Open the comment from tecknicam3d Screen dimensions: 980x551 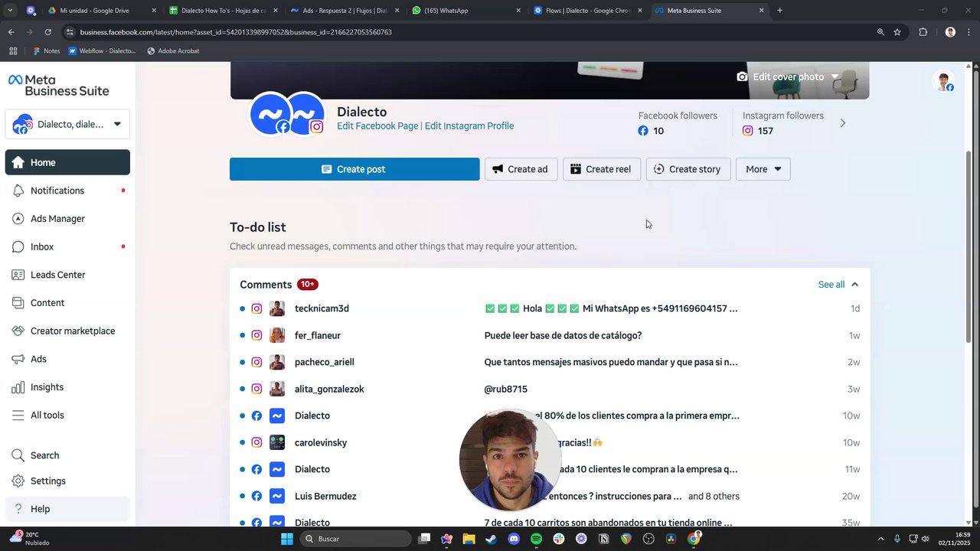tap(550, 308)
